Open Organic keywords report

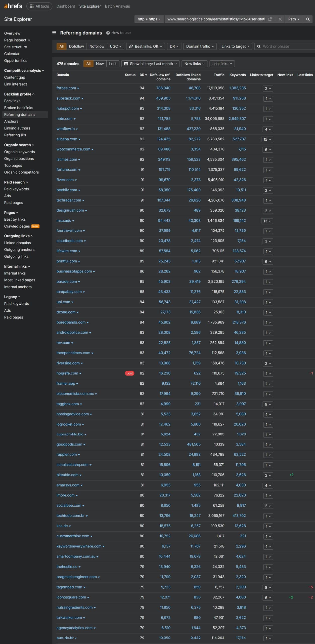19,152
